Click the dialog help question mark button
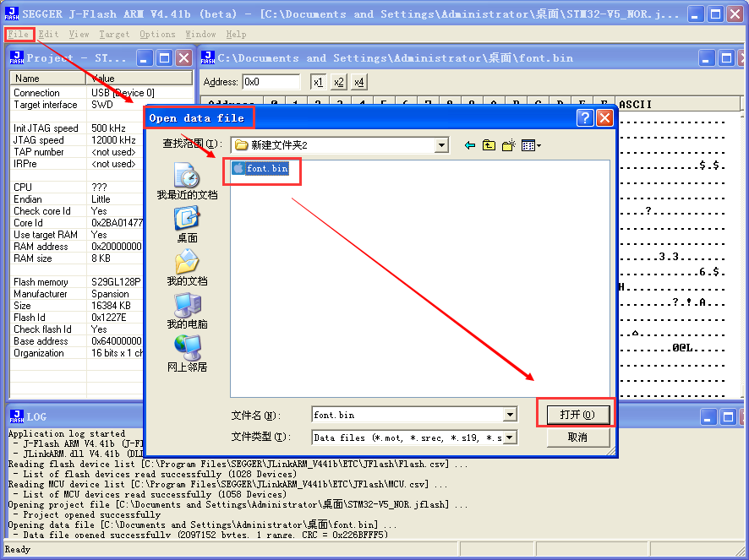 click(x=585, y=117)
